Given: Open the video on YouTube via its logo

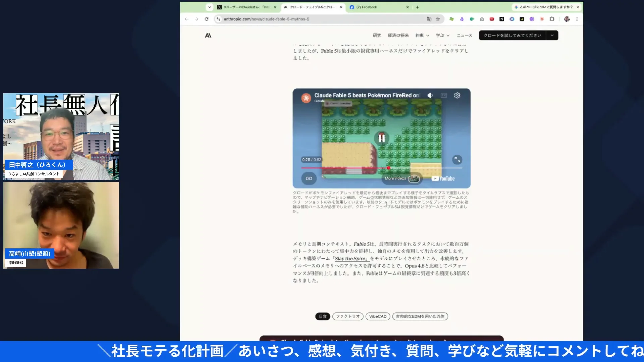Looking at the screenshot, I should click(x=443, y=179).
